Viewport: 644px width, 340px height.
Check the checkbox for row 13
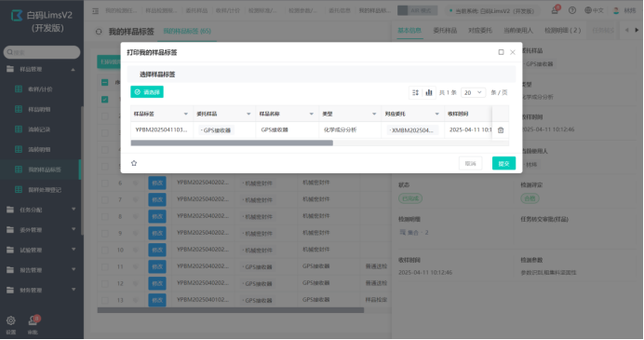[x=105, y=301]
